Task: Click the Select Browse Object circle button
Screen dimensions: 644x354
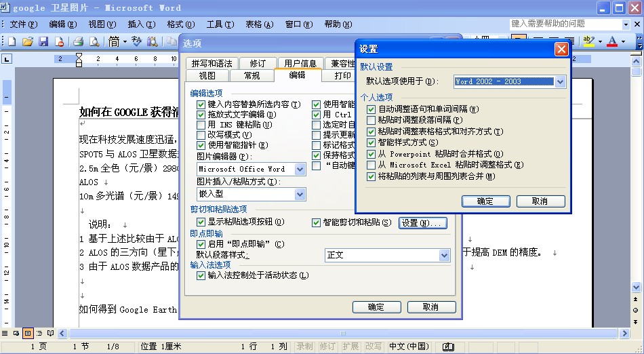Action: tap(636, 311)
